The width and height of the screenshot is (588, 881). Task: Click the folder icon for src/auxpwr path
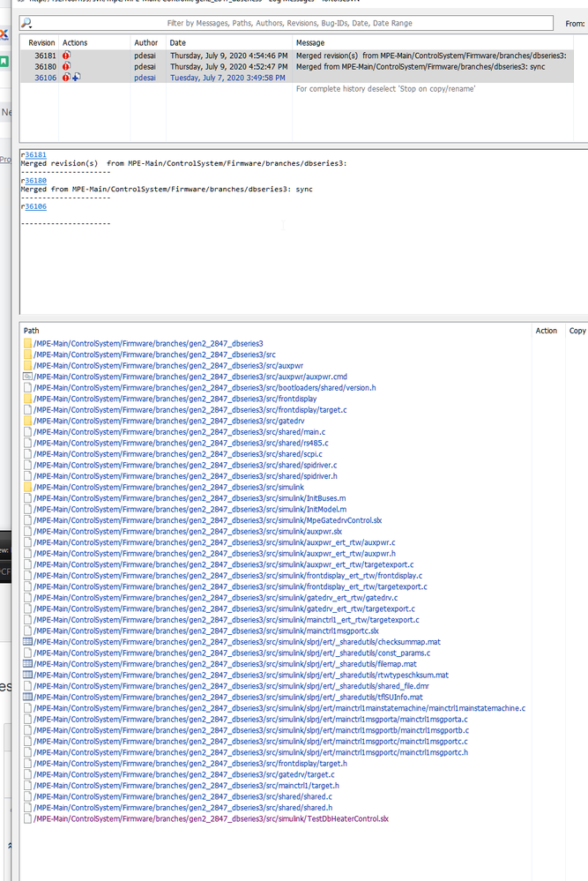point(27,366)
